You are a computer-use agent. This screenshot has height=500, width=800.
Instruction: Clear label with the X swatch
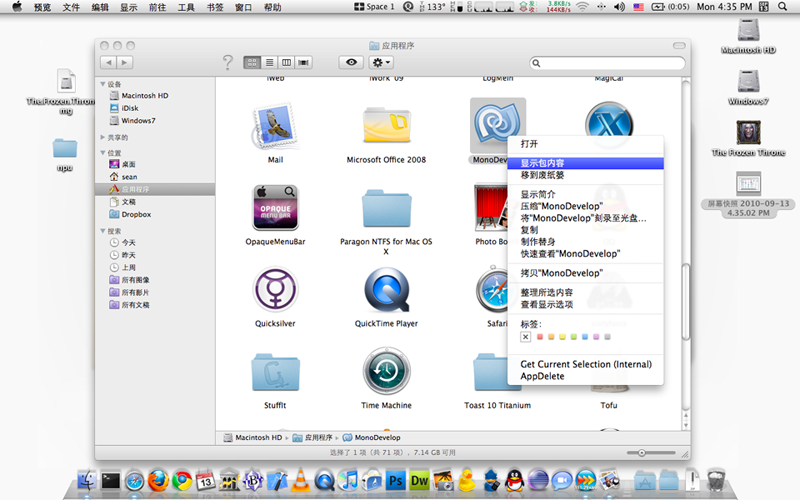[526, 337]
